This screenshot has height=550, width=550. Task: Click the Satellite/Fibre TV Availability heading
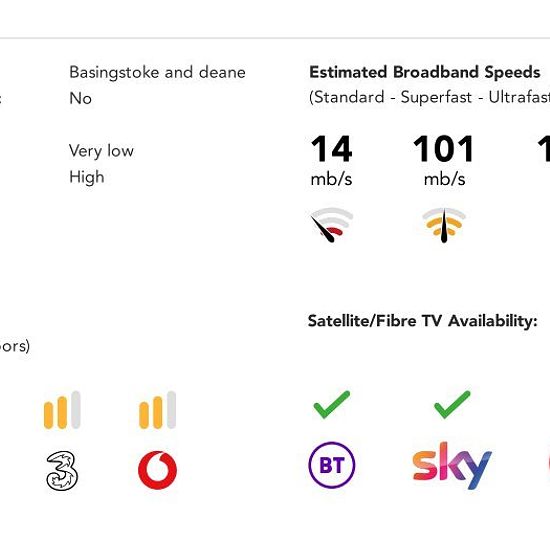(422, 321)
